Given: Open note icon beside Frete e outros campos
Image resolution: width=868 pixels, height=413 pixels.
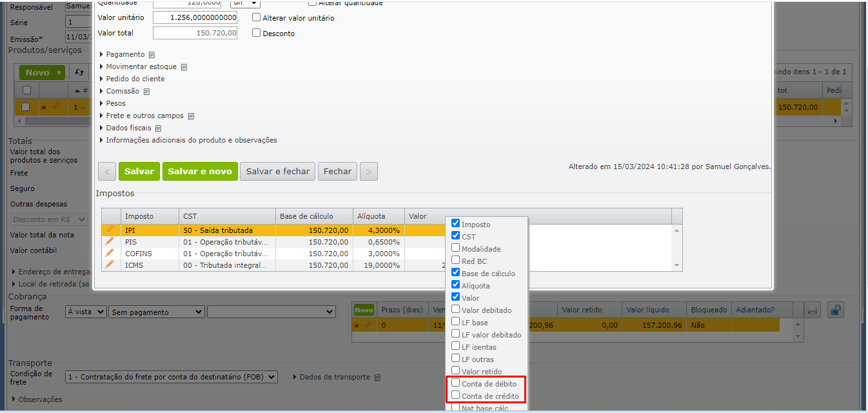Looking at the screenshot, I should point(191,116).
